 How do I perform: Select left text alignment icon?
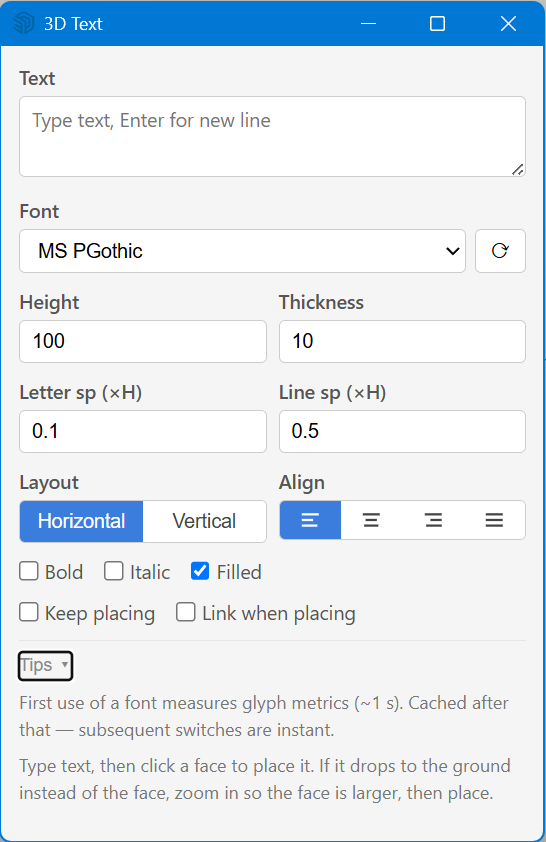310,520
